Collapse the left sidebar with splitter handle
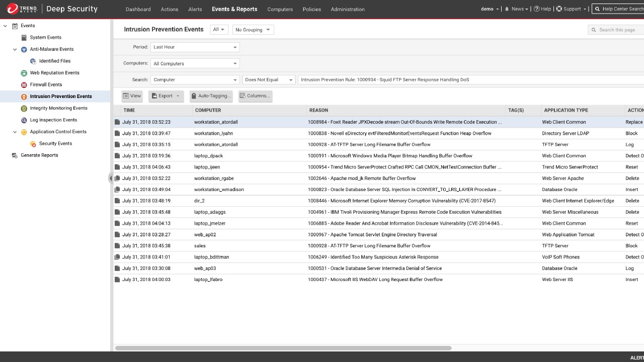This screenshot has height=362, width=644. [x=111, y=178]
